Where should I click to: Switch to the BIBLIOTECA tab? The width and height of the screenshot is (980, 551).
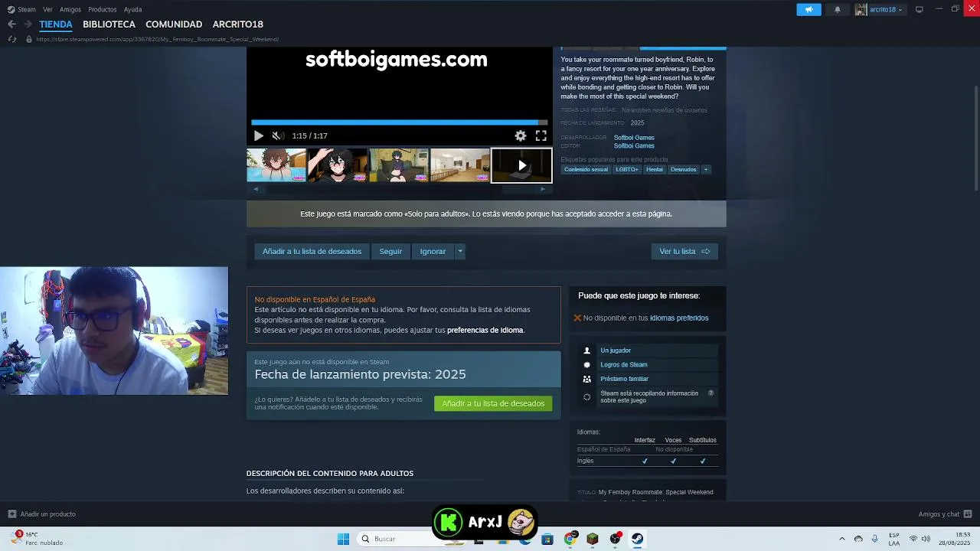109,24
